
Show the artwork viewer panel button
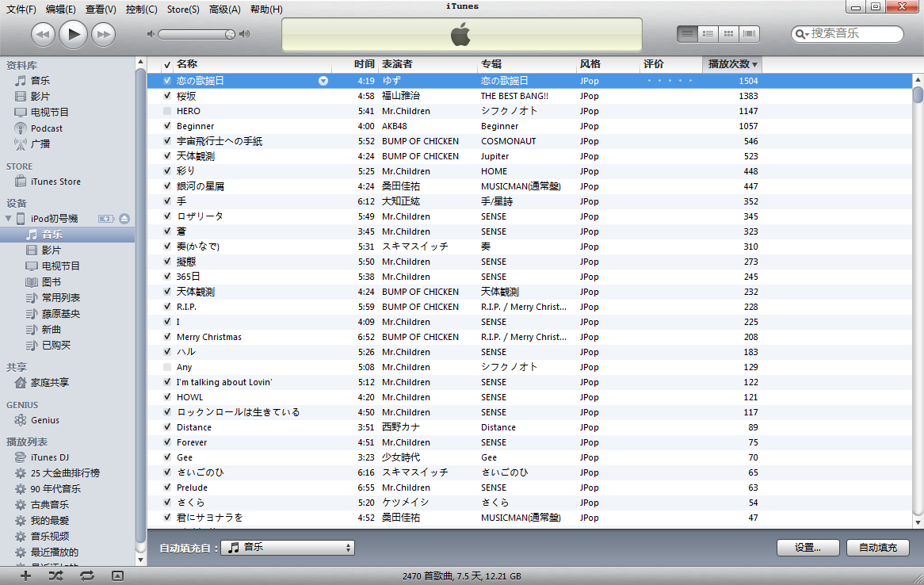point(118,576)
